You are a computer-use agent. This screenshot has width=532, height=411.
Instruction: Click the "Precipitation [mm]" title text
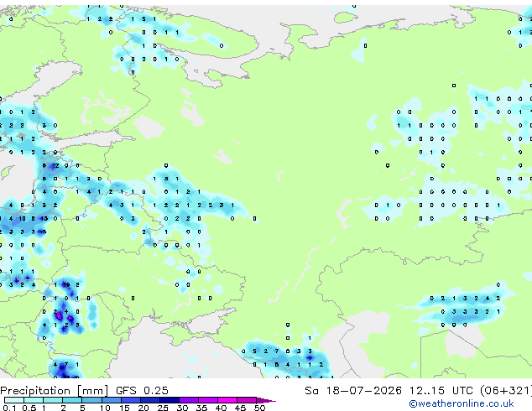pyautogui.click(x=55, y=391)
